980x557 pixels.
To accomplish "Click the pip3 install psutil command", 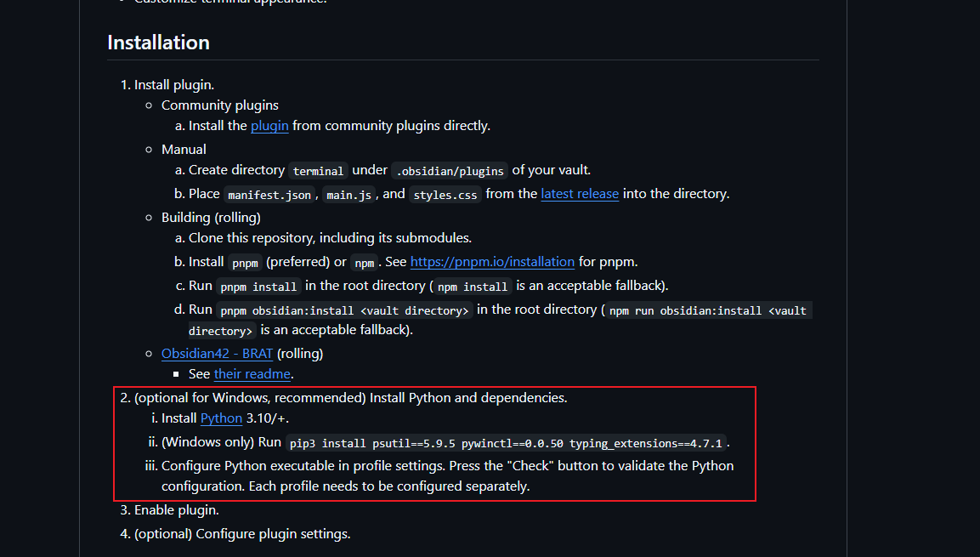I will (x=506, y=443).
